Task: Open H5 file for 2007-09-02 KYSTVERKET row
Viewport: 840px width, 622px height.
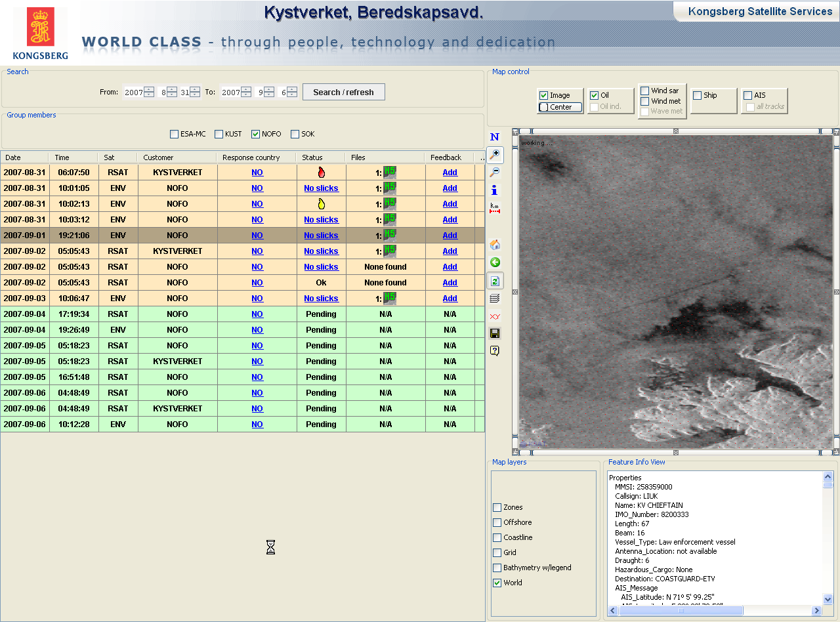Action: (x=390, y=251)
